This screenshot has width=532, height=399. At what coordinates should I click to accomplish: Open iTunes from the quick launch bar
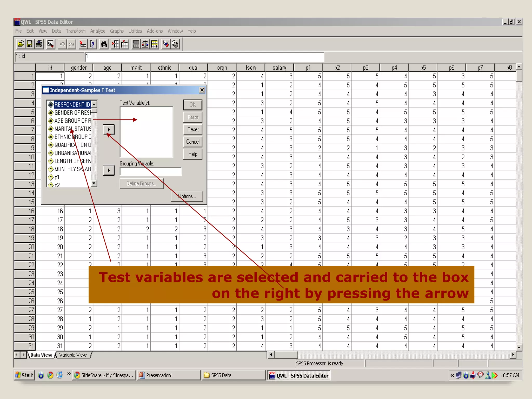(60, 375)
